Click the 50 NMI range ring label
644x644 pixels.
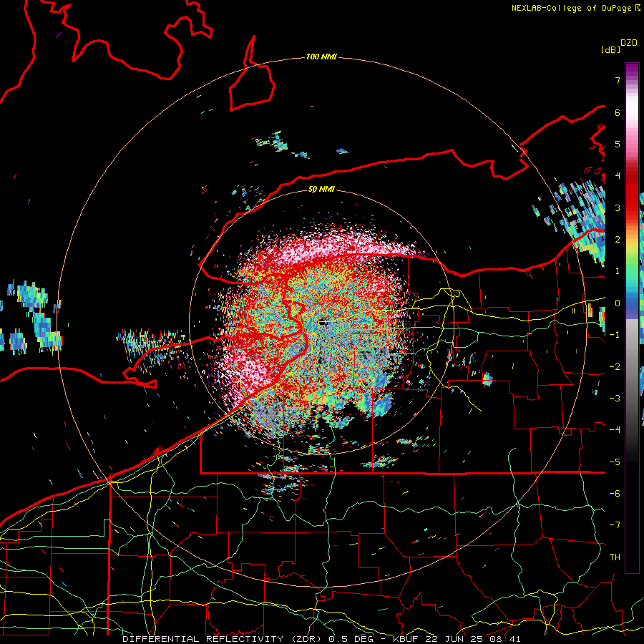click(321, 189)
